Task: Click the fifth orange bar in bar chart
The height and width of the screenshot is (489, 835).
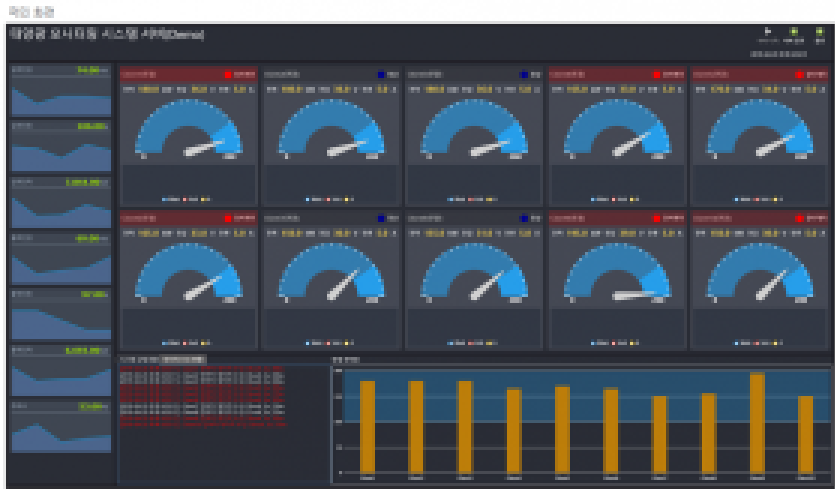Action: click(x=562, y=429)
